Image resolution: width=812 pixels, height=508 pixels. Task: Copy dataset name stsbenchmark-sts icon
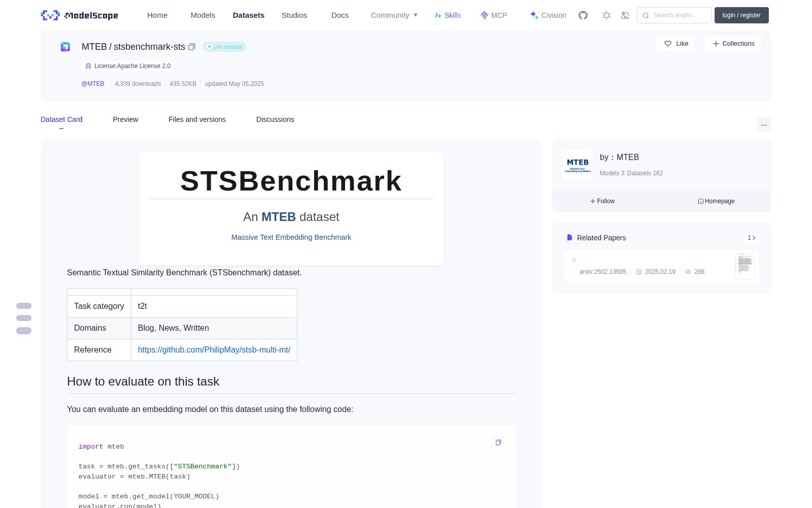coord(192,47)
